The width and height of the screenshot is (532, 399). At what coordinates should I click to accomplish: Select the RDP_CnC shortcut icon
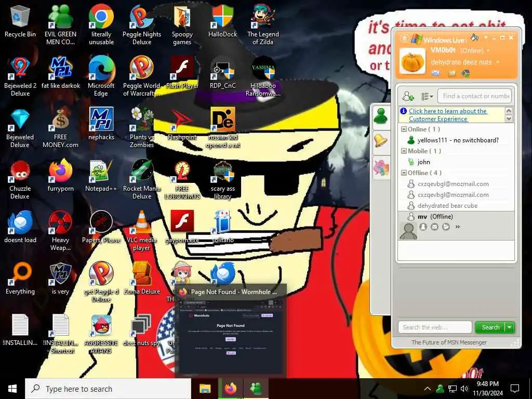coord(222,73)
